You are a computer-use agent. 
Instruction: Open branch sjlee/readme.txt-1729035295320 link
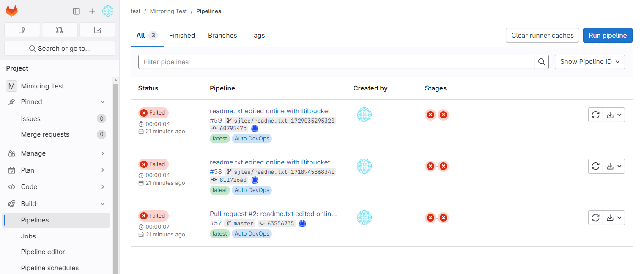284,121
